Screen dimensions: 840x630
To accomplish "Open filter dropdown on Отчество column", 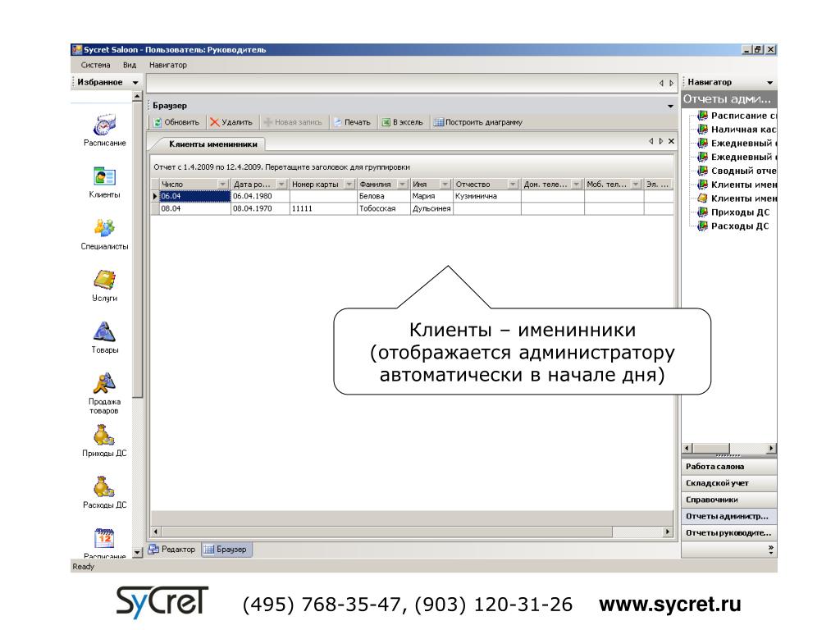I will 513,185.
